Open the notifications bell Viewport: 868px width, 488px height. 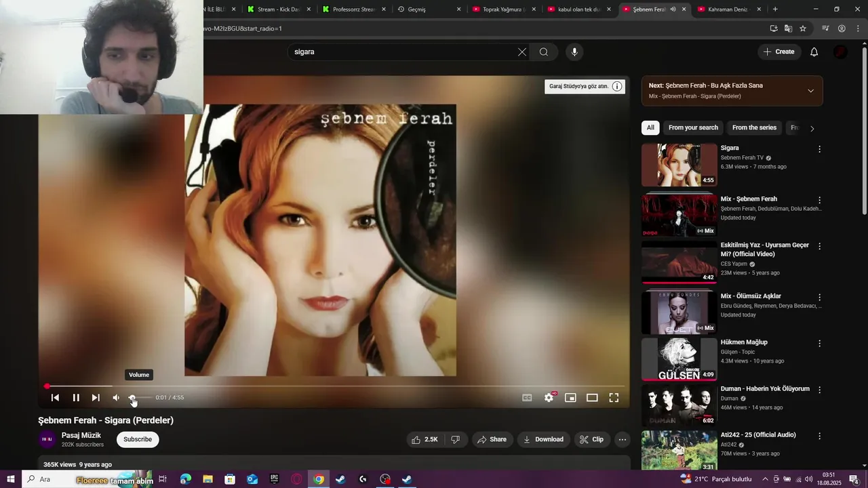[814, 52]
